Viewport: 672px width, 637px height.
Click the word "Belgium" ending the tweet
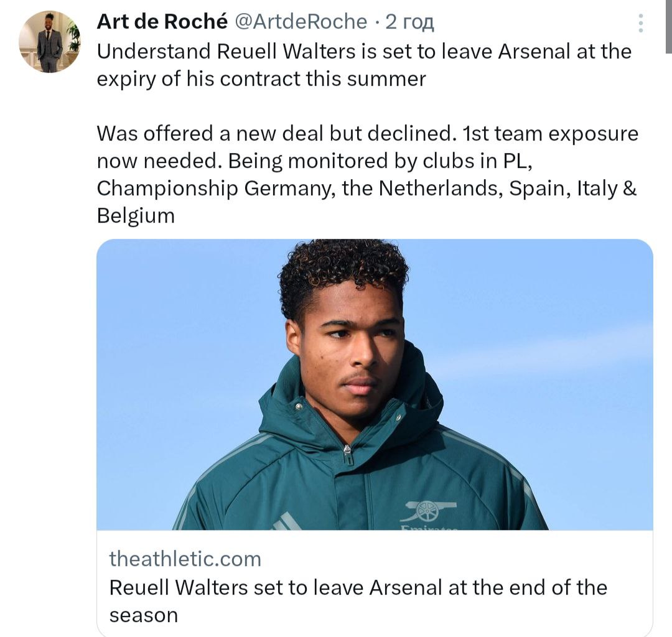136,216
